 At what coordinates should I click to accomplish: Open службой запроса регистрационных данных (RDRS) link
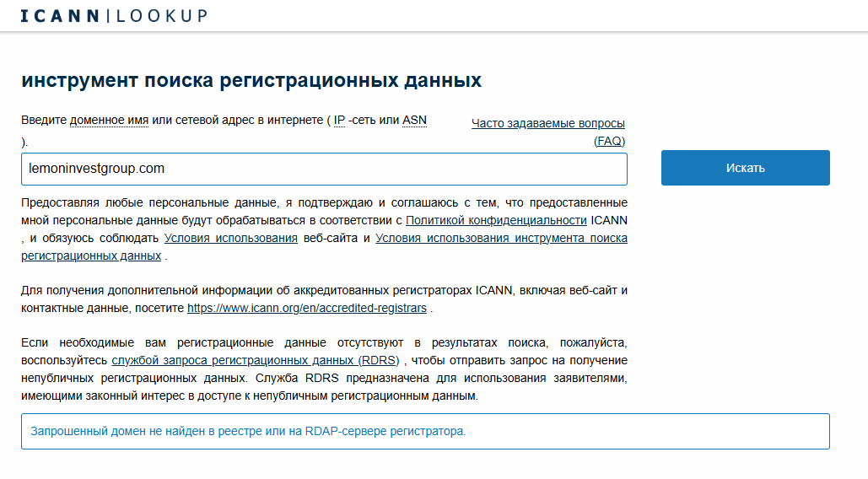(256, 360)
